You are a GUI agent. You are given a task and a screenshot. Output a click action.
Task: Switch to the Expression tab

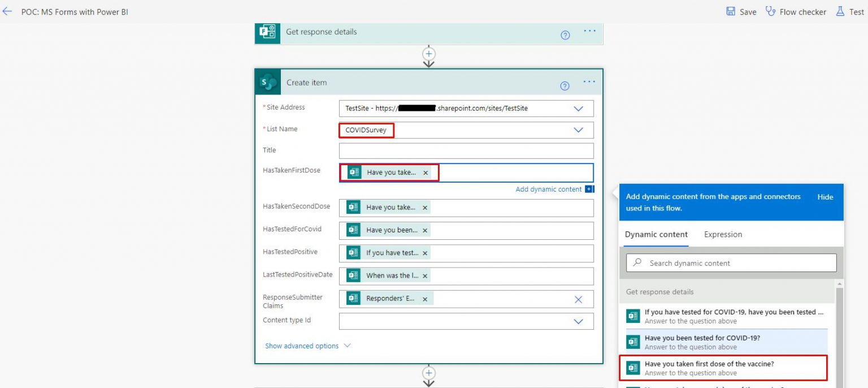[723, 234]
